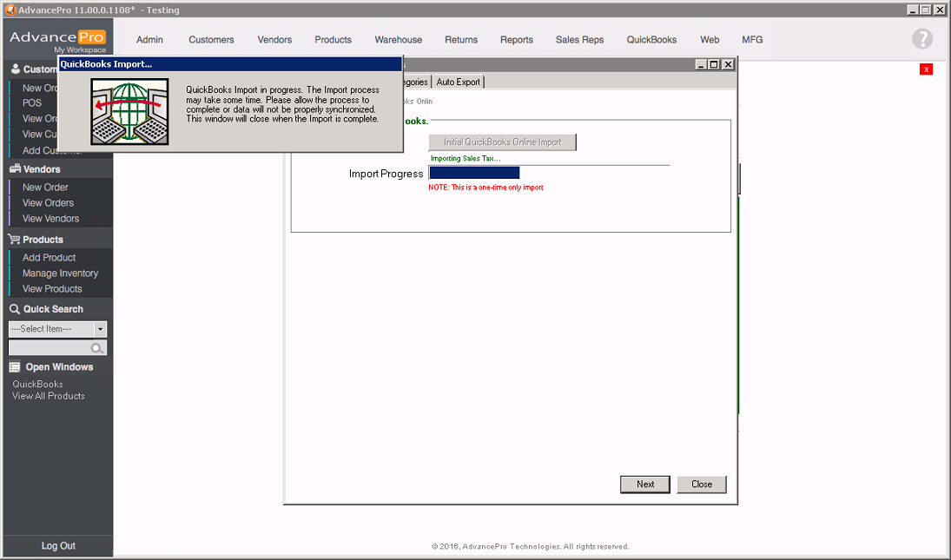Screen dimensions: 951x560
Task: Click the AdvancePro Technologies copyright footer text
Action: (x=530, y=547)
